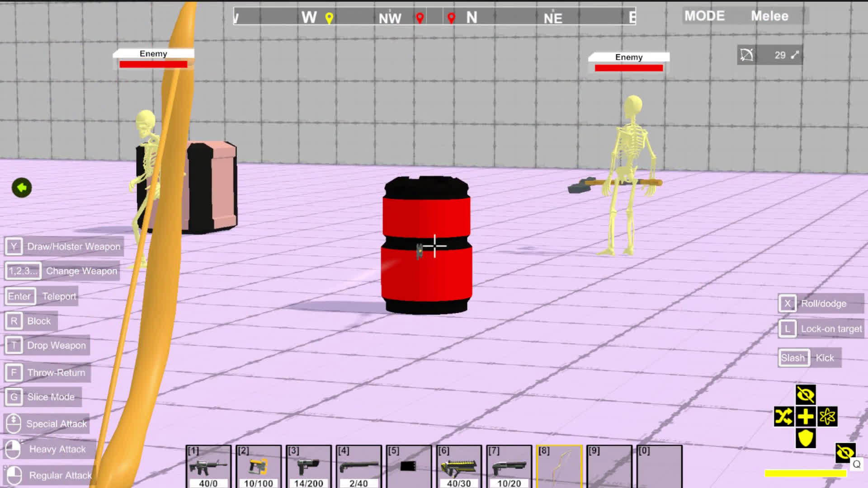Select empty inventory slot 9

(609, 466)
